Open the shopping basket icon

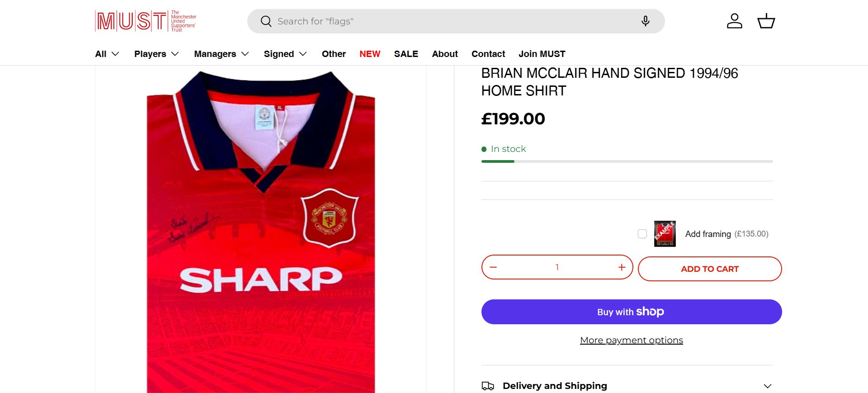(766, 21)
